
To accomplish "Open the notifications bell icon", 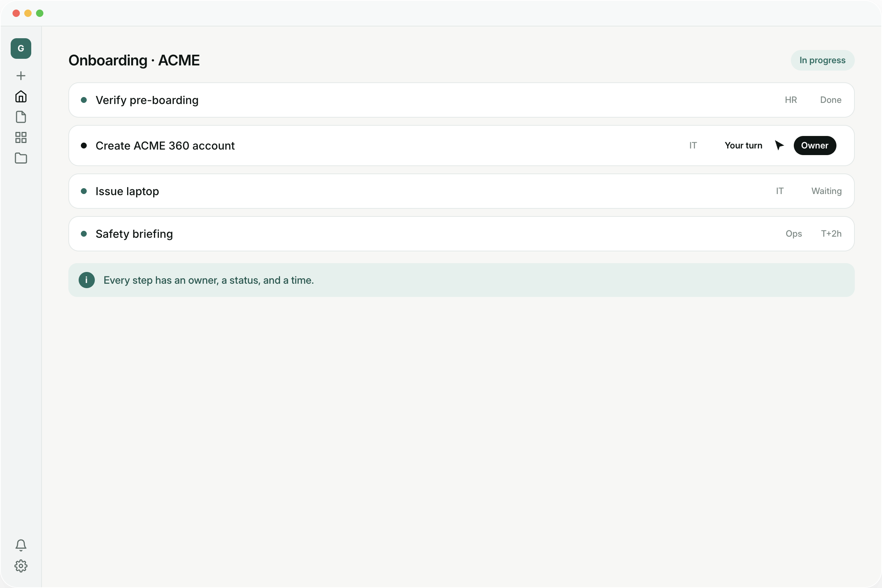I will coord(21,545).
